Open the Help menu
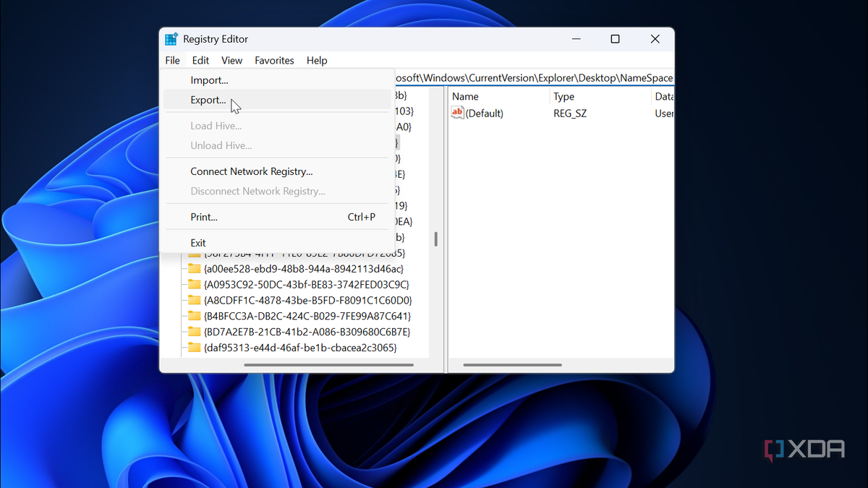 coord(317,61)
